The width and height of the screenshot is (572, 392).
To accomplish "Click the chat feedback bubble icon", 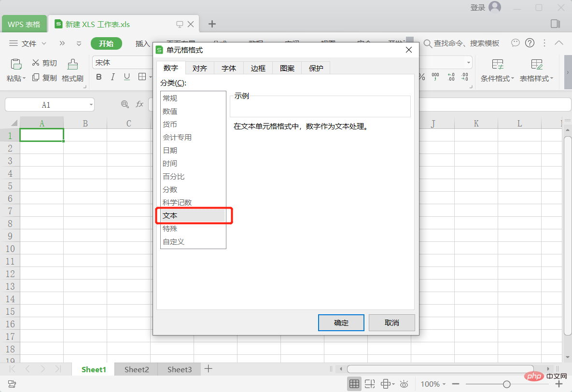I will pyautogui.click(x=515, y=43).
